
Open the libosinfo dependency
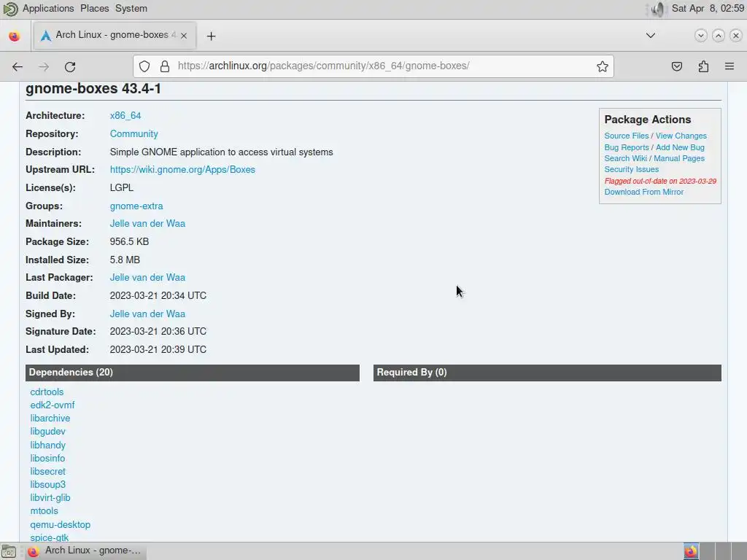(47, 458)
